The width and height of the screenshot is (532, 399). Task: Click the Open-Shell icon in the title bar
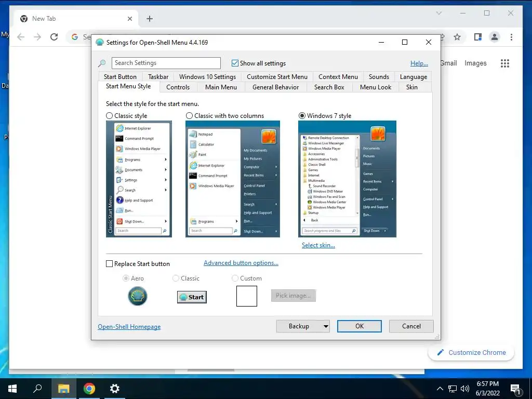click(99, 43)
